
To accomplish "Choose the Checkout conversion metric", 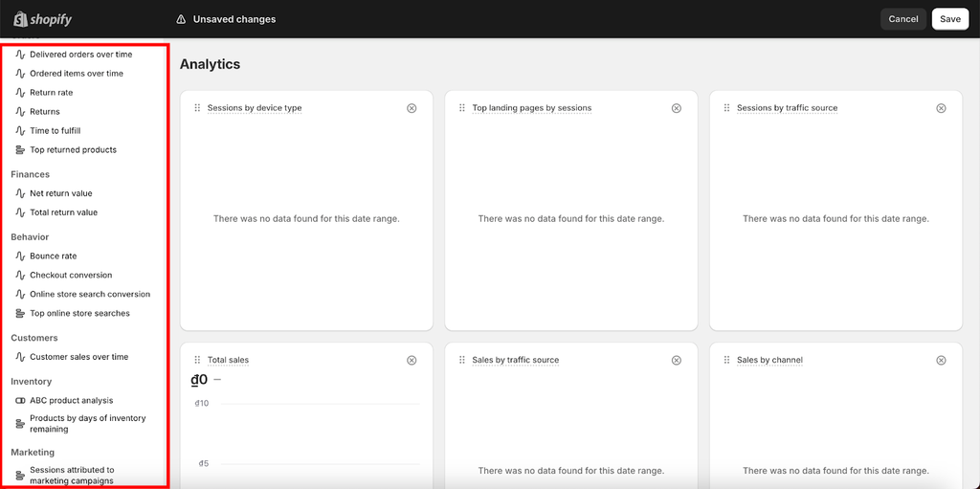I will pyautogui.click(x=71, y=276).
